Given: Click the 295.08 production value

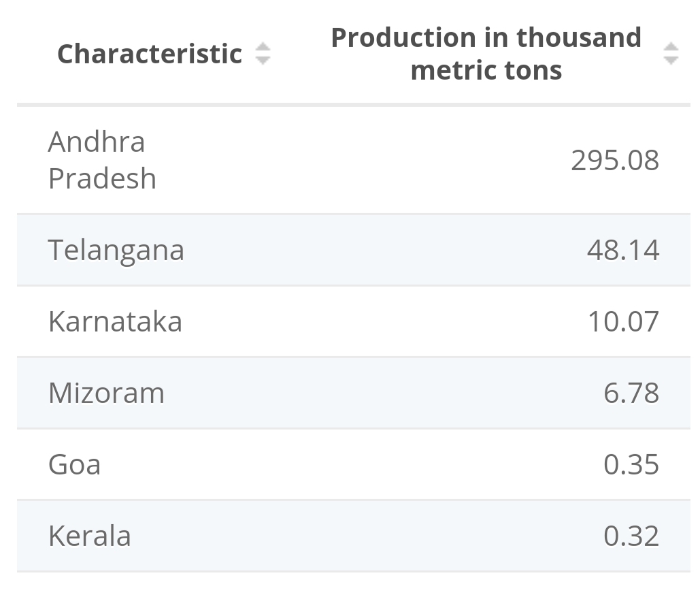Looking at the screenshot, I should pos(615,160).
